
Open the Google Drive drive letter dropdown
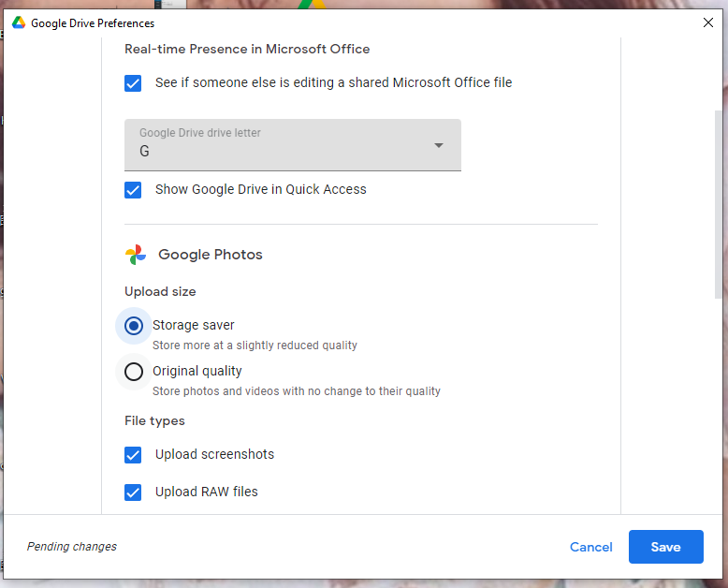293,145
